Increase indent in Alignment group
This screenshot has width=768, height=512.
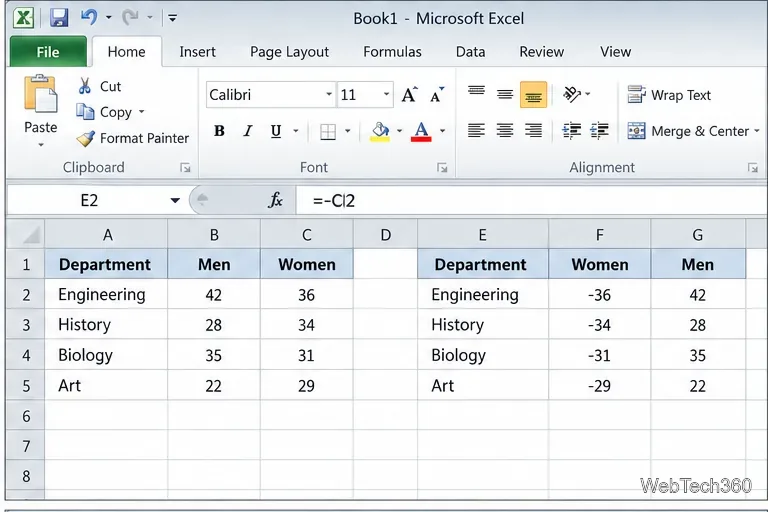click(x=600, y=130)
